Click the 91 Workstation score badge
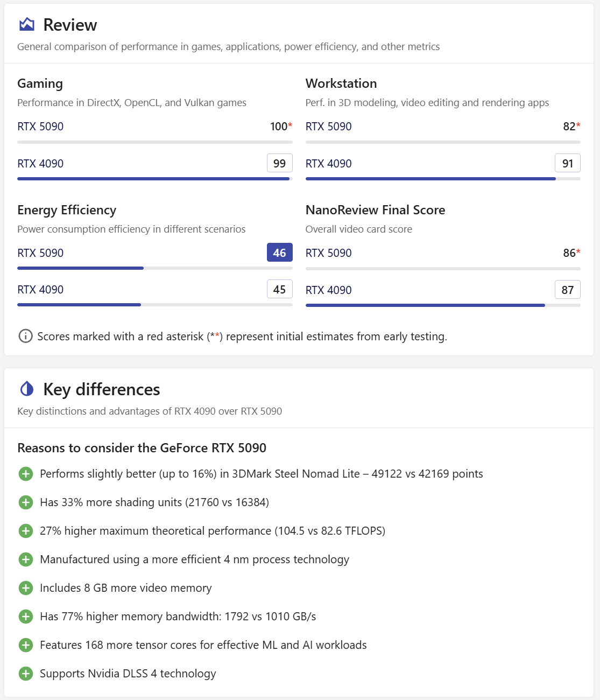This screenshot has height=700, width=600. [568, 163]
